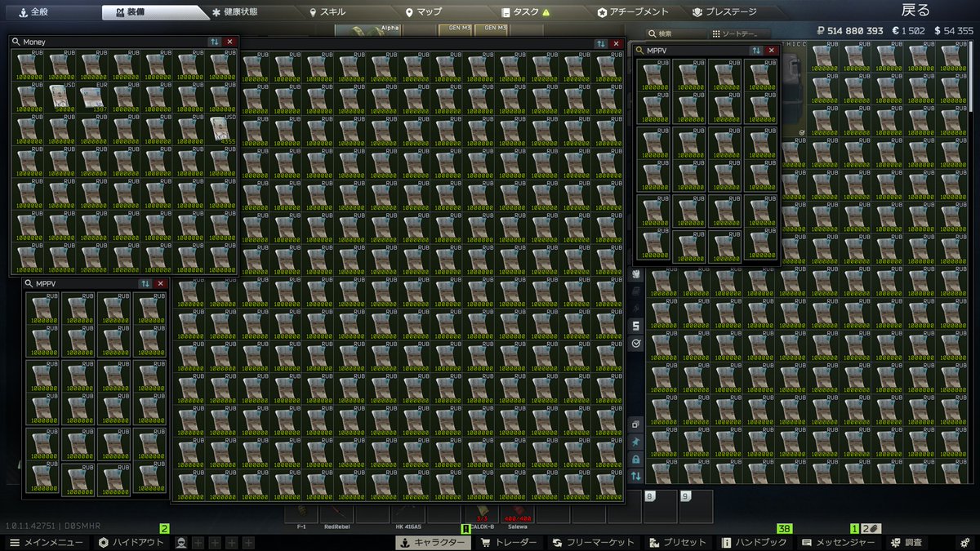Switch to the 装備 gear tab
This screenshot has height=551, width=980.
(152, 12)
